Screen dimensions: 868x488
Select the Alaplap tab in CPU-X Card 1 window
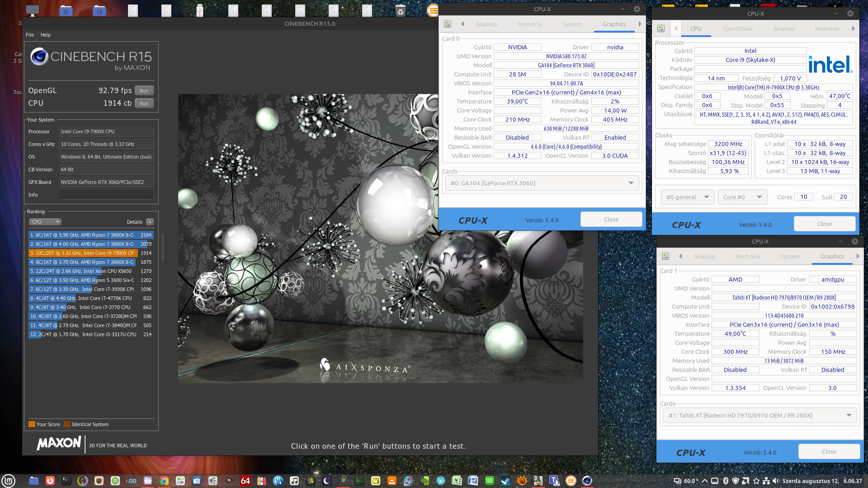tap(704, 256)
